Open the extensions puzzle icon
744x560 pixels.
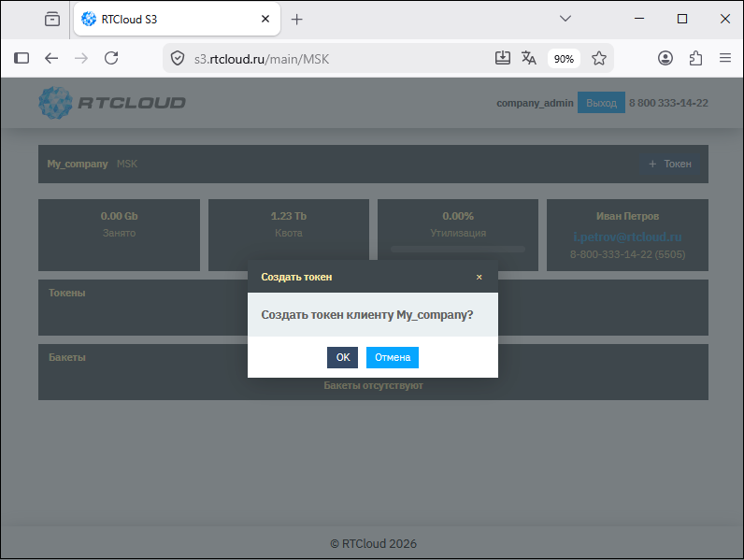(695, 58)
